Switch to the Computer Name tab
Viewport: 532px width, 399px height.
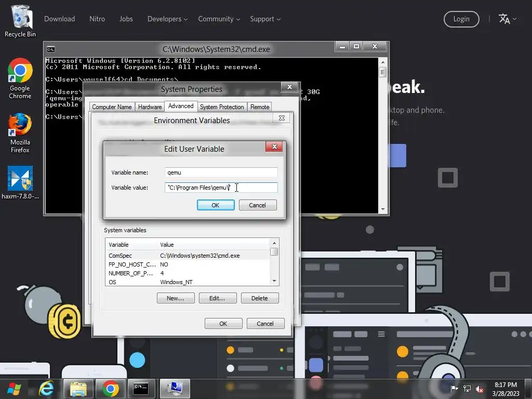click(112, 107)
